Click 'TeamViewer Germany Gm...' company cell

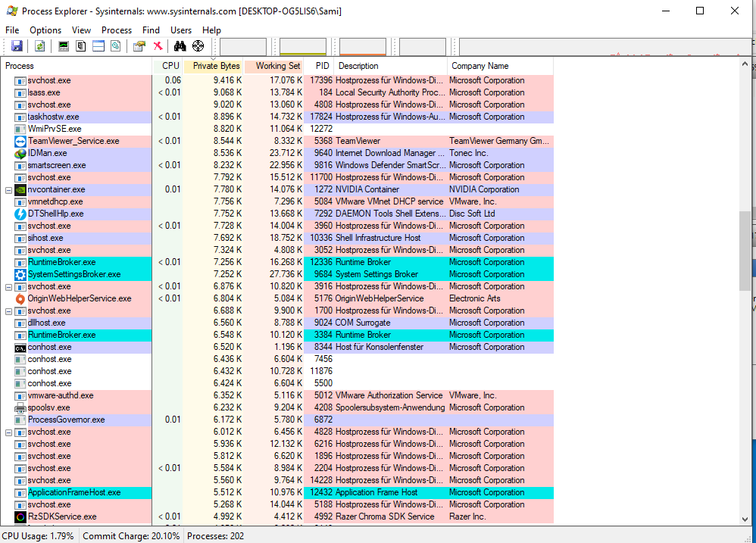[499, 141]
